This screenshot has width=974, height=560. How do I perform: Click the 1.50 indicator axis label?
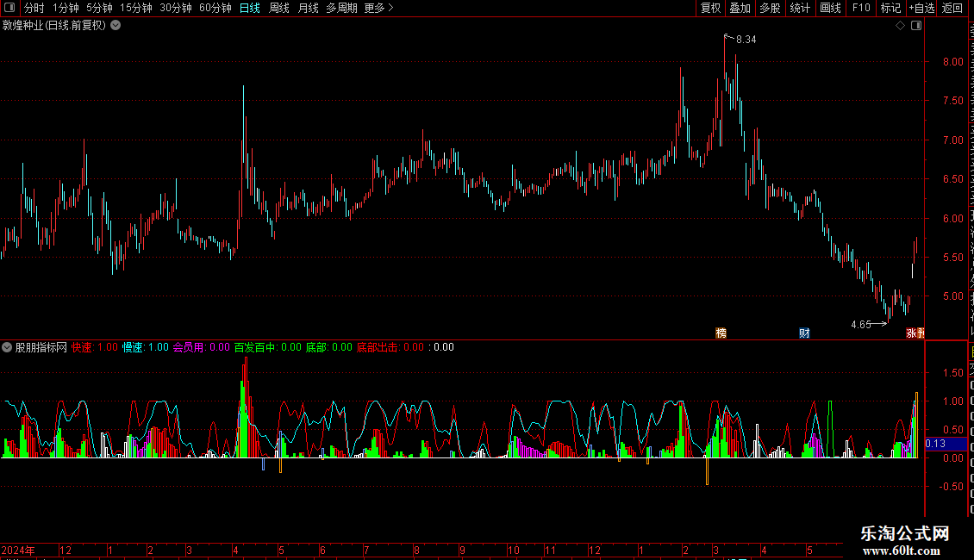pos(952,373)
